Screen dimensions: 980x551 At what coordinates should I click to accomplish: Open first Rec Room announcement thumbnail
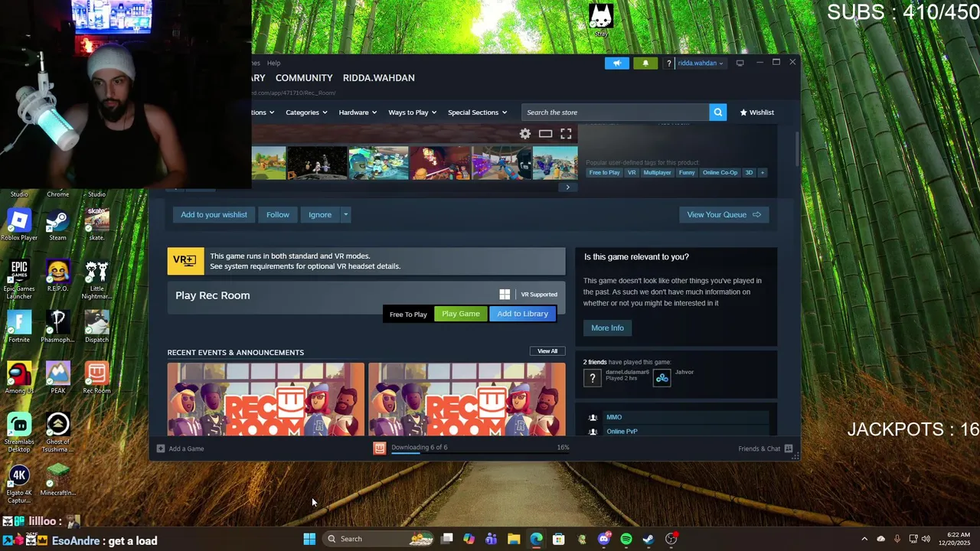point(266,399)
